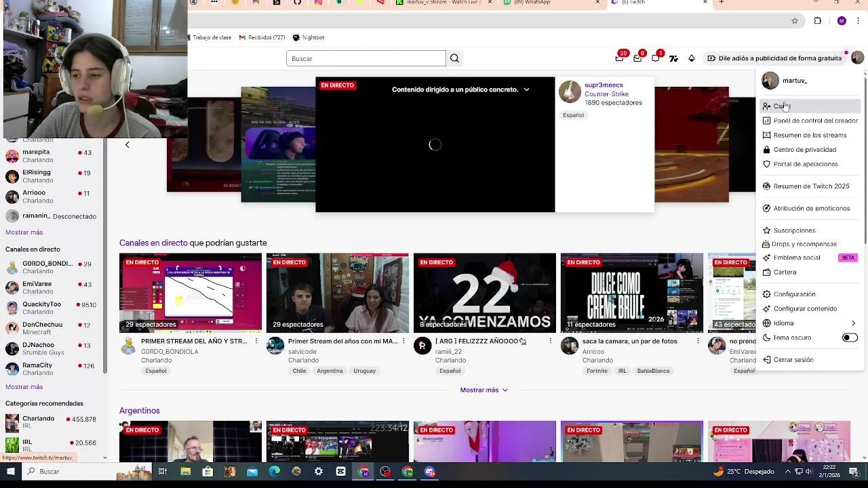Open the 22 YA COMENZAMOS stream thumbnail
The height and width of the screenshot is (488, 868).
pos(485,293)
